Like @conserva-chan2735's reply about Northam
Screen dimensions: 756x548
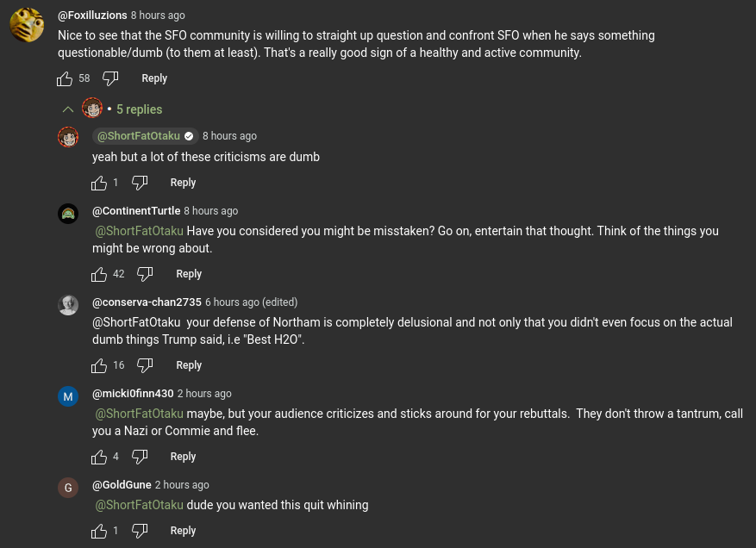pyautogui.click(x=99, y=366)
